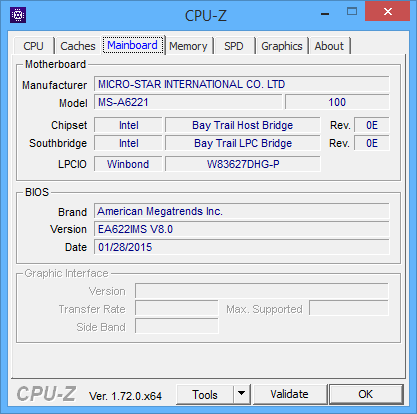Go to the Graphics tab
Viewport: 417px width, 414px height.
coord(282,46)
